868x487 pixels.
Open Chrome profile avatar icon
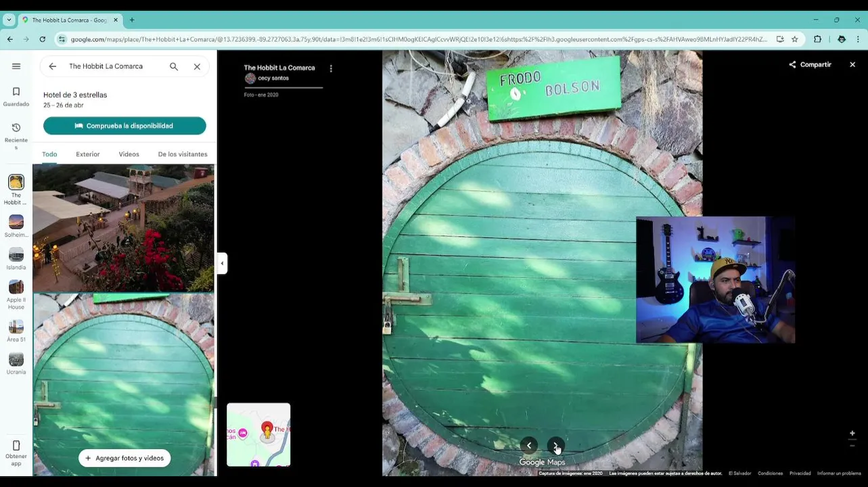click(842, 39)
